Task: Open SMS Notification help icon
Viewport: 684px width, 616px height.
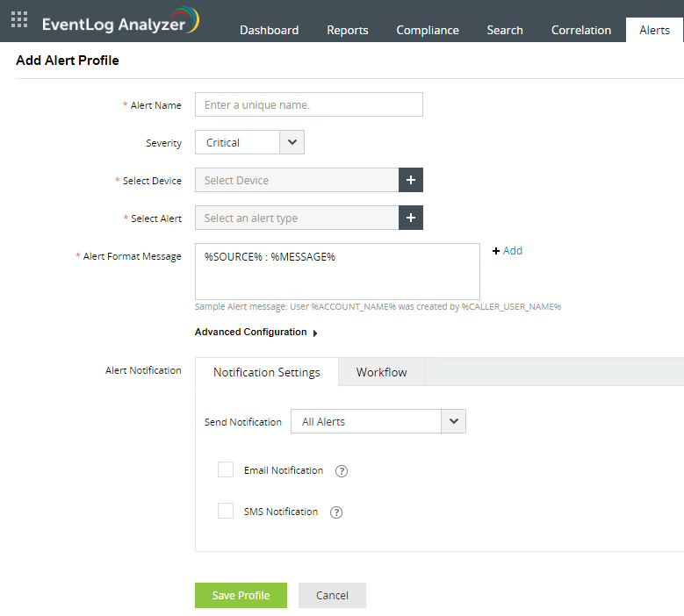Action: [336, 512]
